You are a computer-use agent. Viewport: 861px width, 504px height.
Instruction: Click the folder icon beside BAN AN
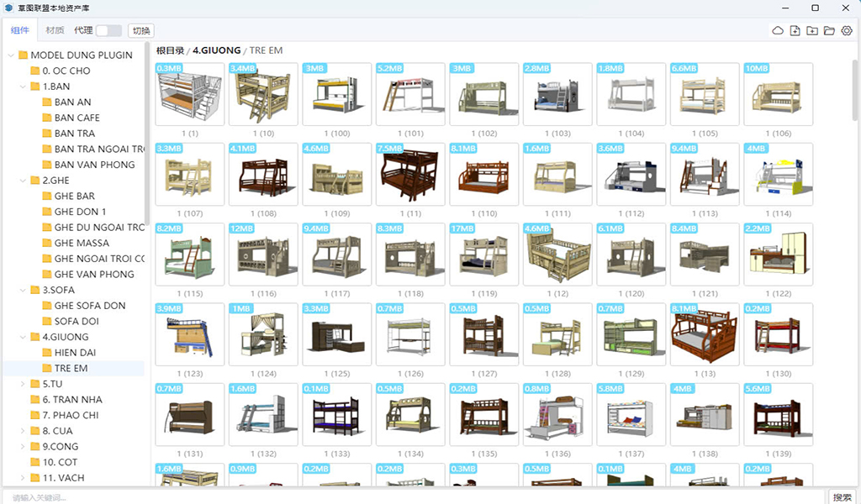(x=47, y=102)
